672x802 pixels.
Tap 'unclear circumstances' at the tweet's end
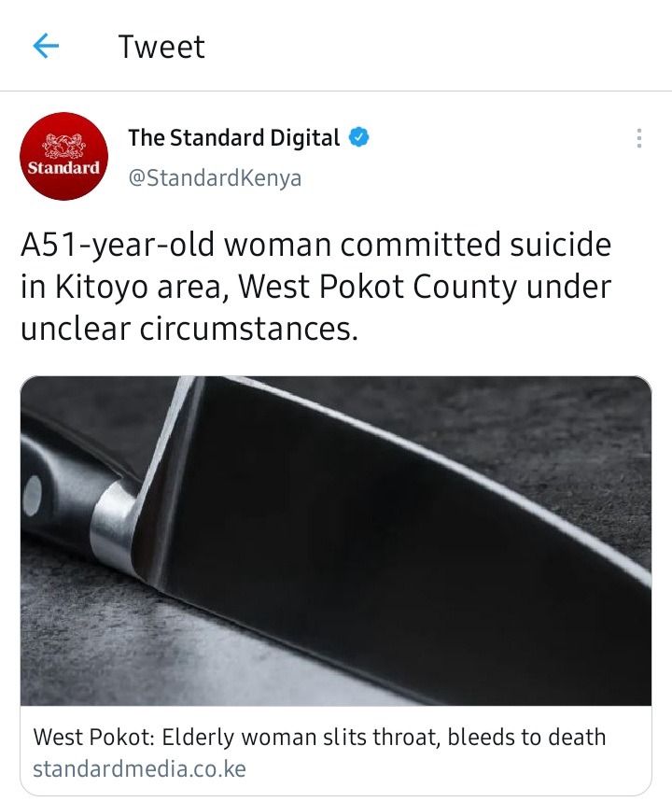(x=189, y=329)
